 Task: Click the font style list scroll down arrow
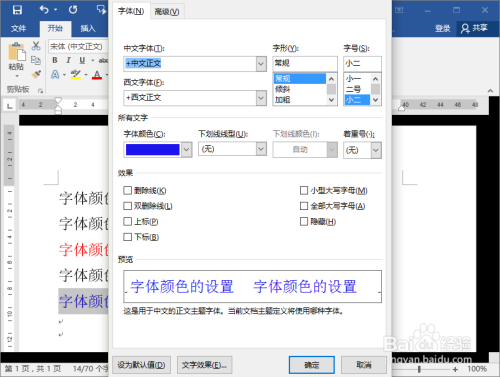click(331, 100)
